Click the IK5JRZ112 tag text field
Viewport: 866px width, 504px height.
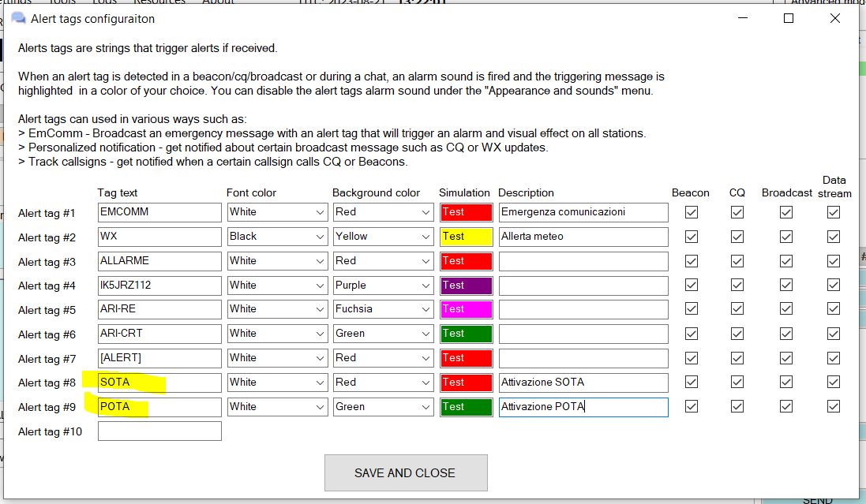[x=159, y=286]
